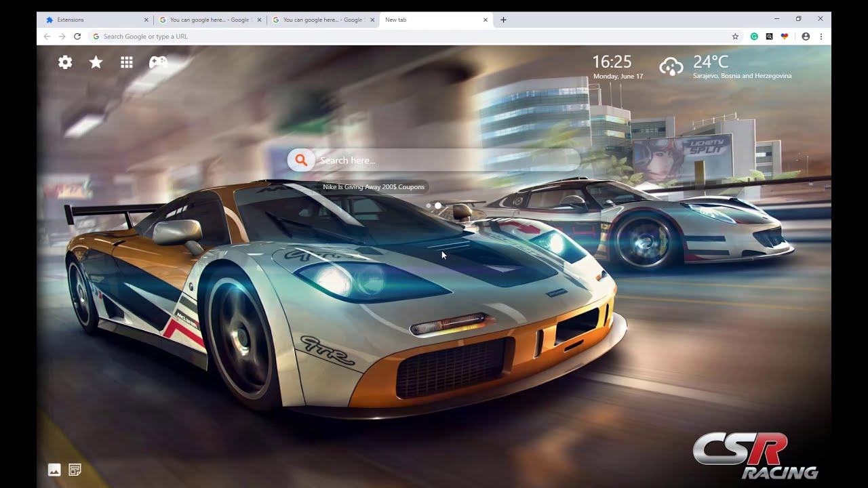Bookmark this page with the star icon
Image resolution: width=868 pixels, height=488 pixels.
coord(735,37)
